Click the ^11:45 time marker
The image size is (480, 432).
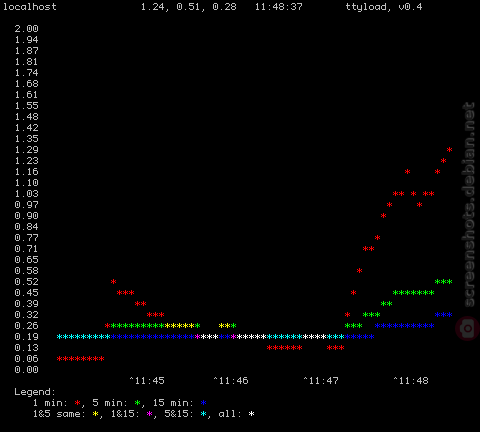point(147,381)
